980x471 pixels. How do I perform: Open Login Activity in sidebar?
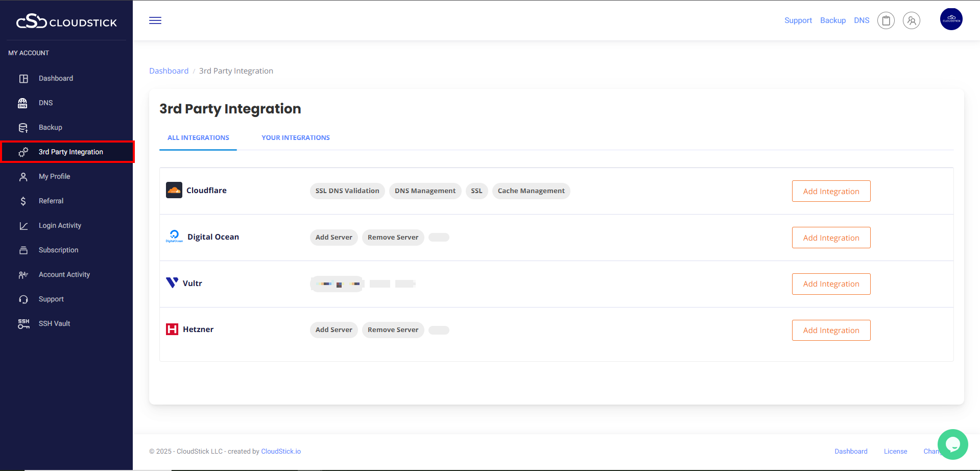[60, 226]
